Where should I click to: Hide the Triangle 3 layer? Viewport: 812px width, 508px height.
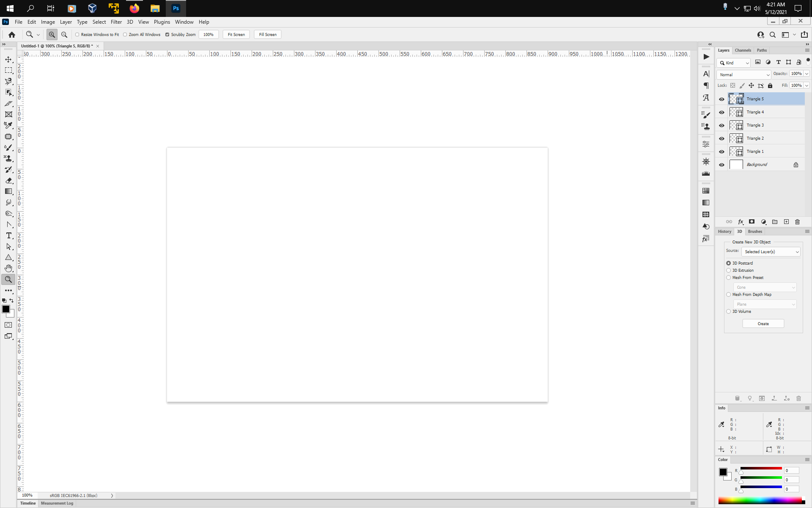coord(721,125)
